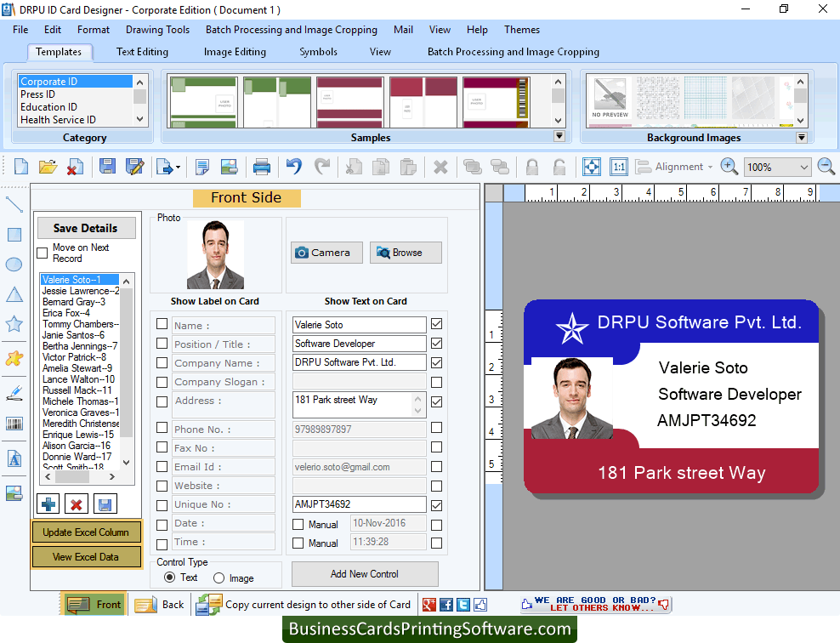840x643 pixels.
Task: Enable Manual checkbox for Date
Action: point(298,524)
